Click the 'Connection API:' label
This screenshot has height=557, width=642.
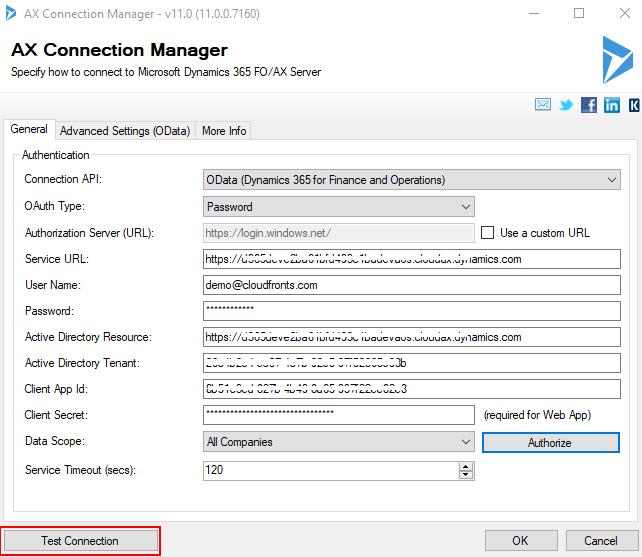click(63, 179)
